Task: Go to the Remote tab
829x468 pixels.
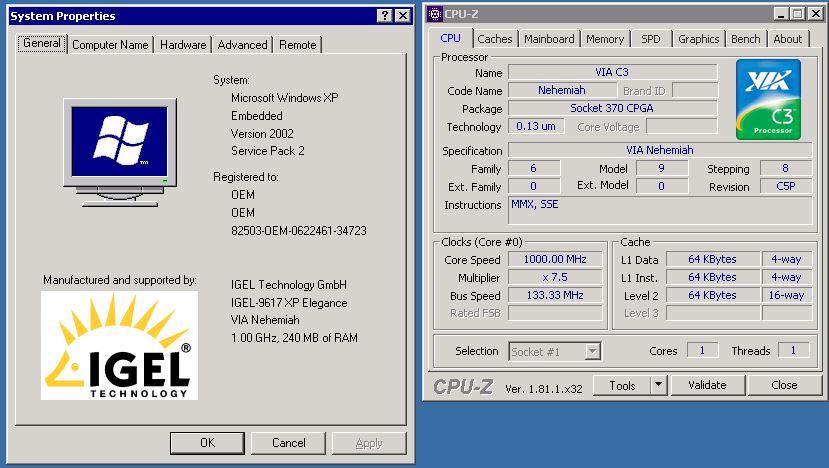Action: [297, 45]
